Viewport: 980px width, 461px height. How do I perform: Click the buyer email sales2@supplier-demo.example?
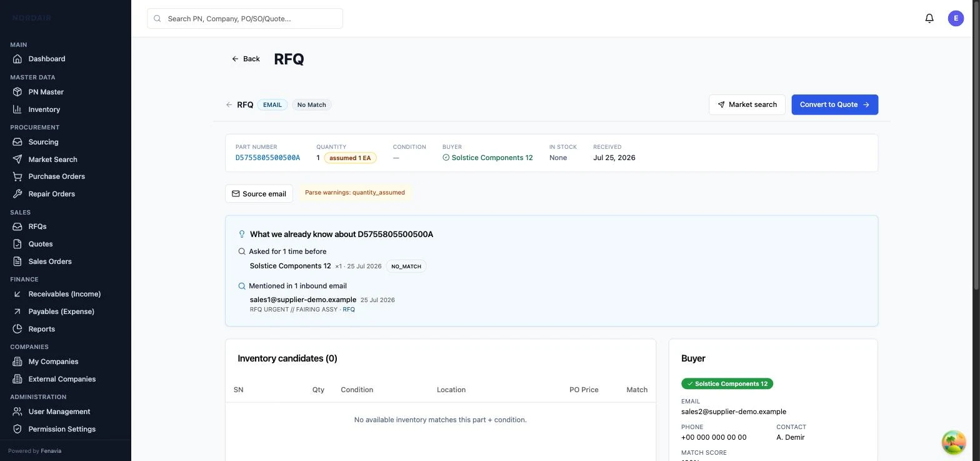coord(734,412)
